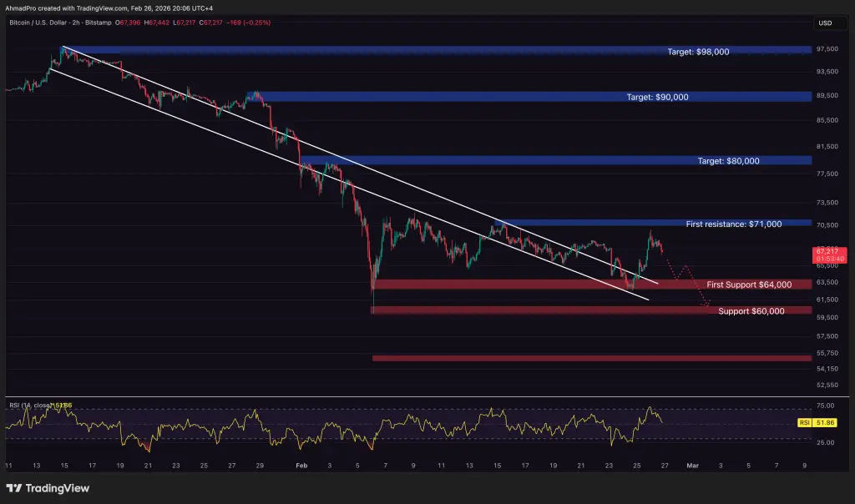Click the USD currency button

click(829, 23)
